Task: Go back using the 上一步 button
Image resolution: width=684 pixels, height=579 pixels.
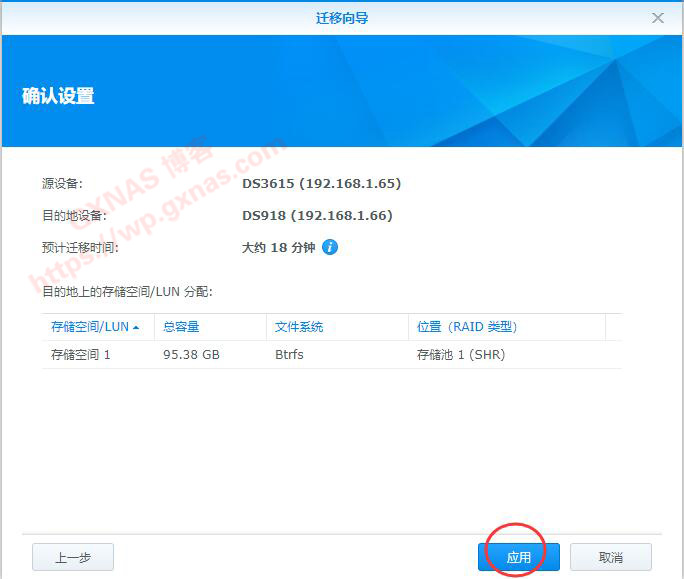Action: (x=73, y=557)
